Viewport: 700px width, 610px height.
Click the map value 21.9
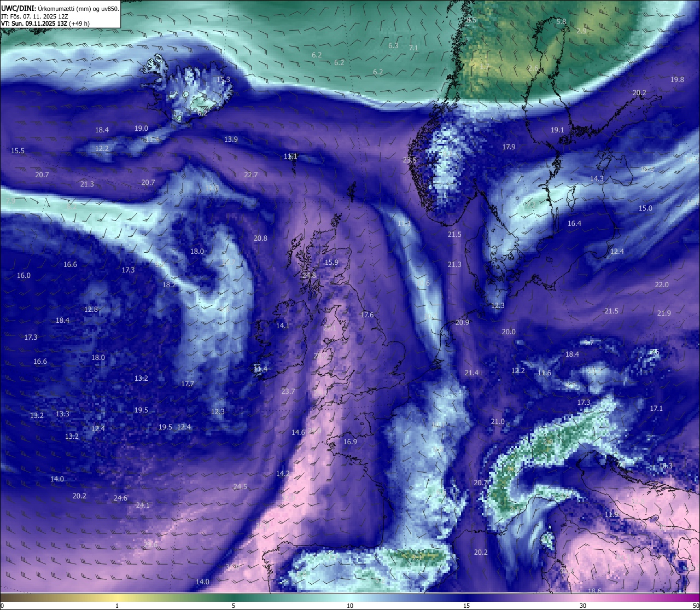664,313
